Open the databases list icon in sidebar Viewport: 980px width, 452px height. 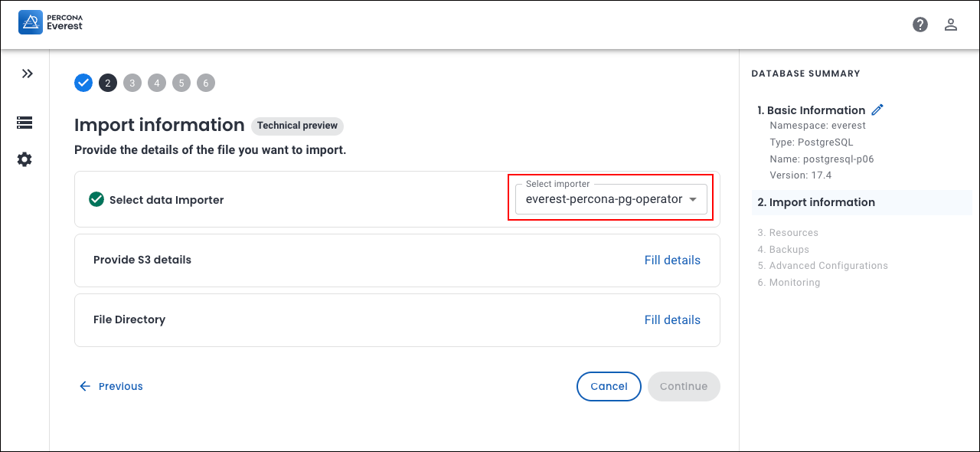[x=24, y=123]
